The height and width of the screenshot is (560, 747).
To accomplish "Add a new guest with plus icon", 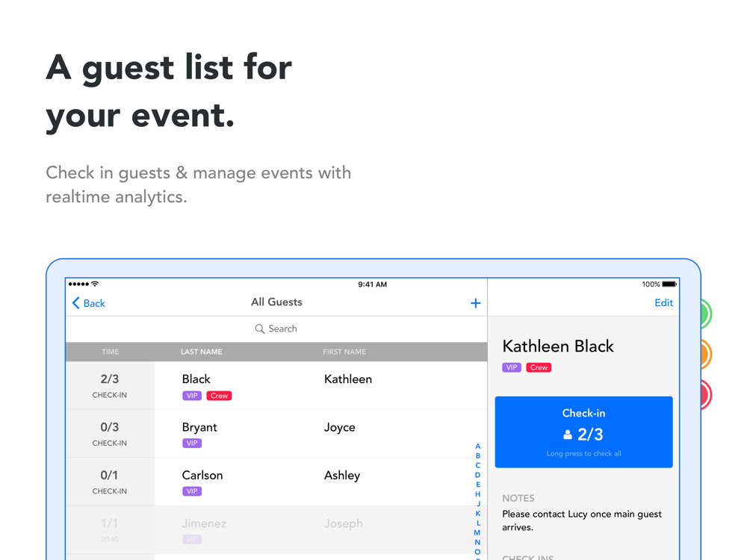I will point(475,303).
